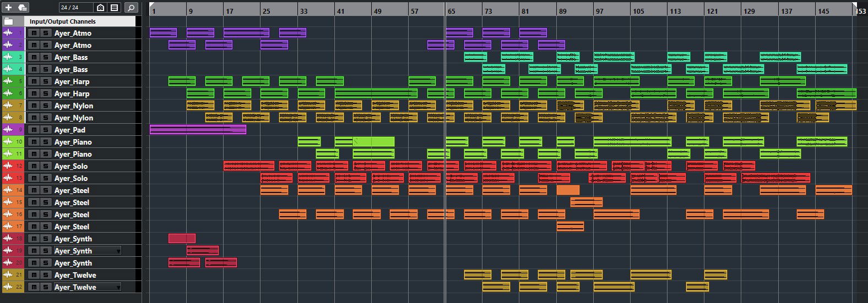Select the Ayer_Harp name on track 5
This screenshot has height=303, width=868.
(72, 81)
